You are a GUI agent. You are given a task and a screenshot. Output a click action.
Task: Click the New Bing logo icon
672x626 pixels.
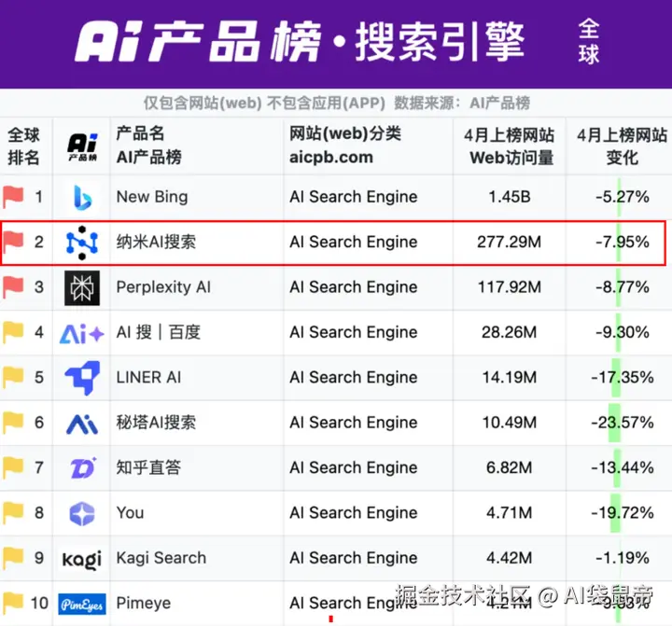(82, 198)
